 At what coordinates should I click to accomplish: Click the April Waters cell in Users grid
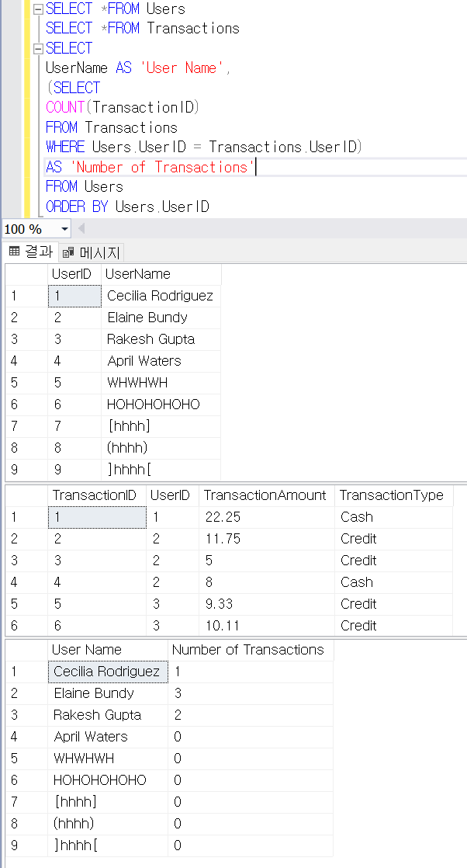pyautogui.click(x=161, y=361)
